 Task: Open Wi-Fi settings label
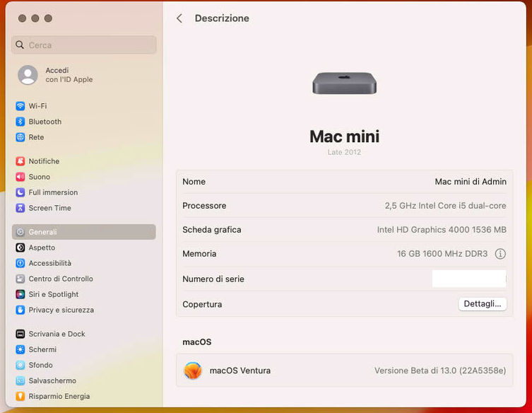(37, 106)
